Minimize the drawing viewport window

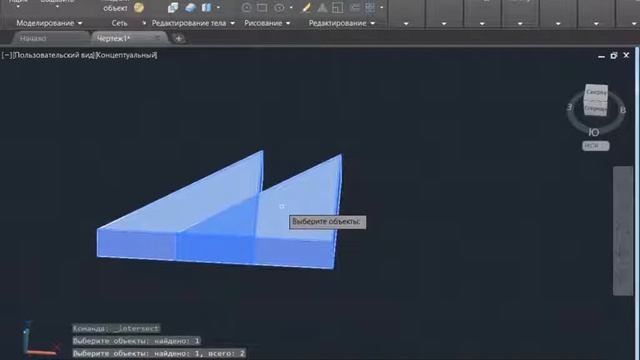pos(601,56)
